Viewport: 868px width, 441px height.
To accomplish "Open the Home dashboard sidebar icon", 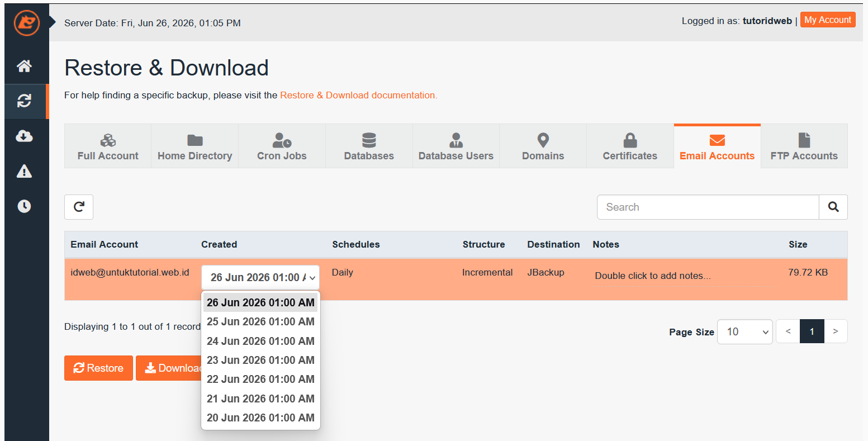I will (24, 66).
